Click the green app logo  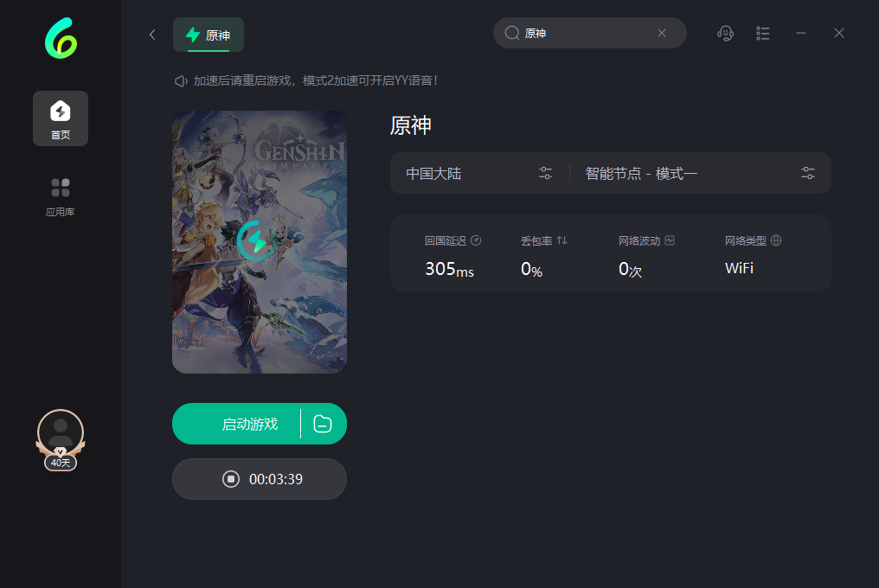[x=61, y=38]
